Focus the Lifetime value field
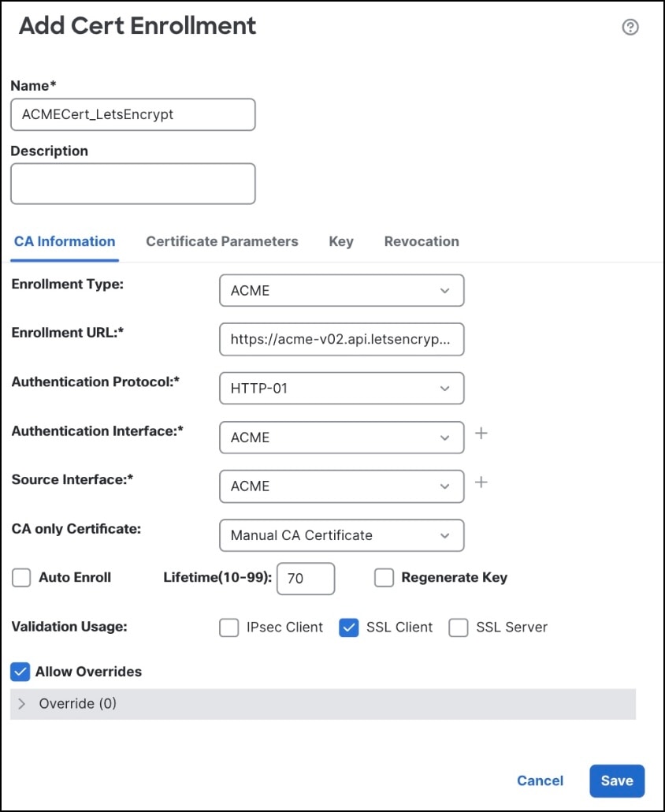The width and height of the screenshot is (665, 812). 306,579
